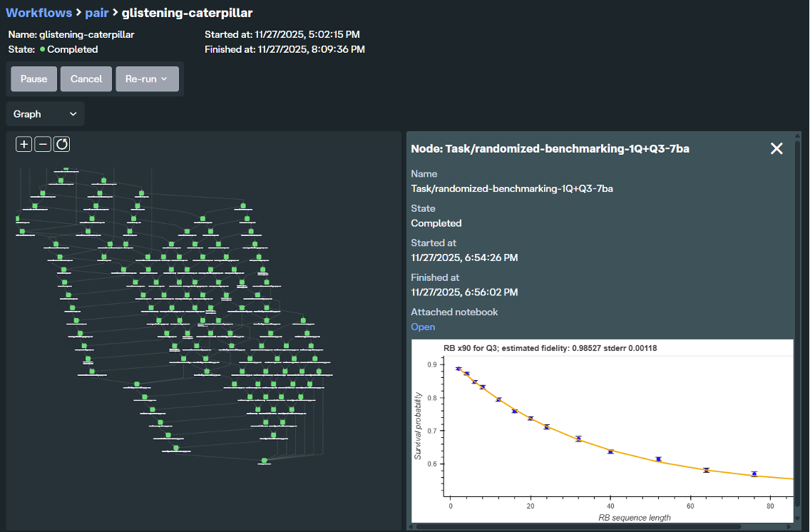810x532 pixels.
Task: Expand the Re-run options chevron
Action: tap(165, 78)
